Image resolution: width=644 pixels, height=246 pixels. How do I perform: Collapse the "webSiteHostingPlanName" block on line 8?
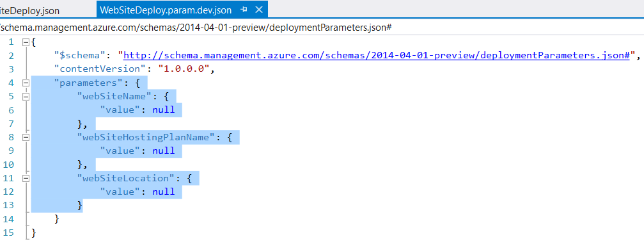pos(26,137)
